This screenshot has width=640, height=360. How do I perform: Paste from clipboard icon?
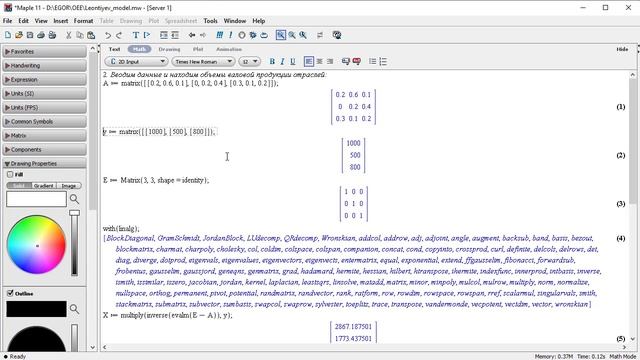tap(91, 35)
